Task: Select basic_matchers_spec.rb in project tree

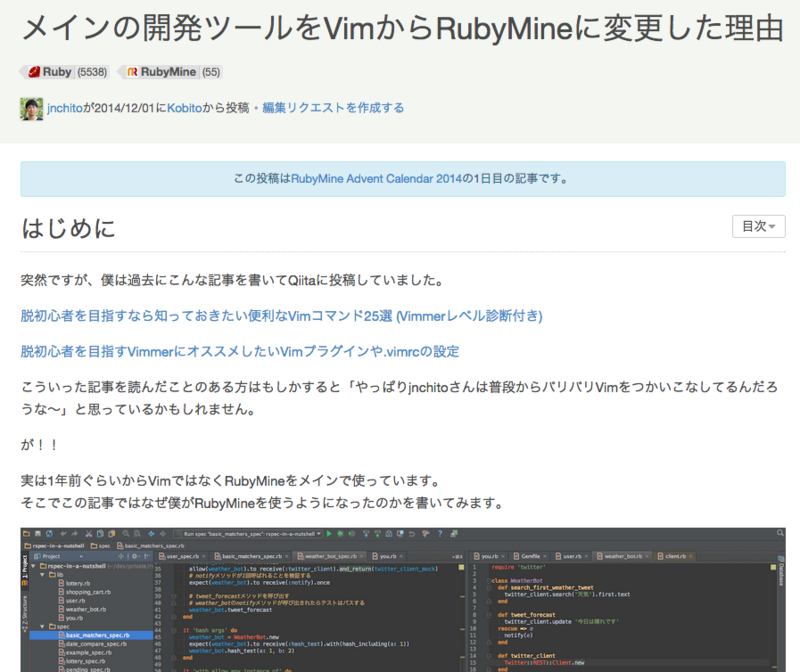Action: tap(92, 635)
